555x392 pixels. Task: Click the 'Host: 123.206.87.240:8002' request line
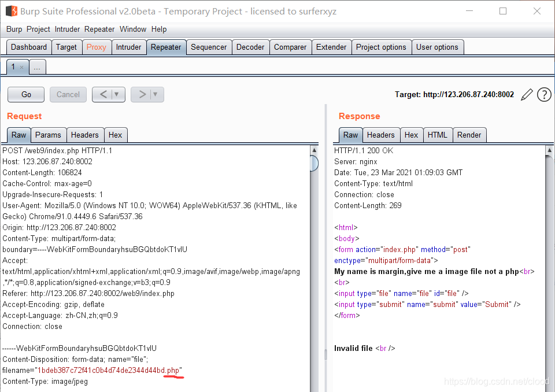(x=47, y=161)
